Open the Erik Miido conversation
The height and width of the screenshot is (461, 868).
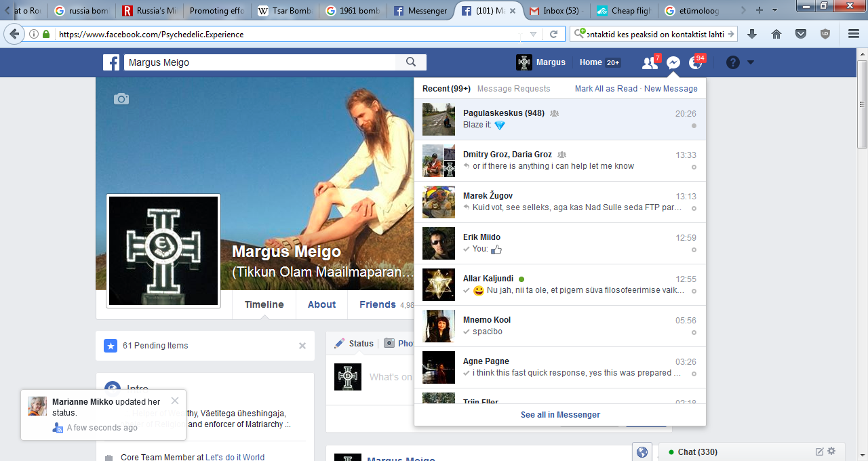559,243
